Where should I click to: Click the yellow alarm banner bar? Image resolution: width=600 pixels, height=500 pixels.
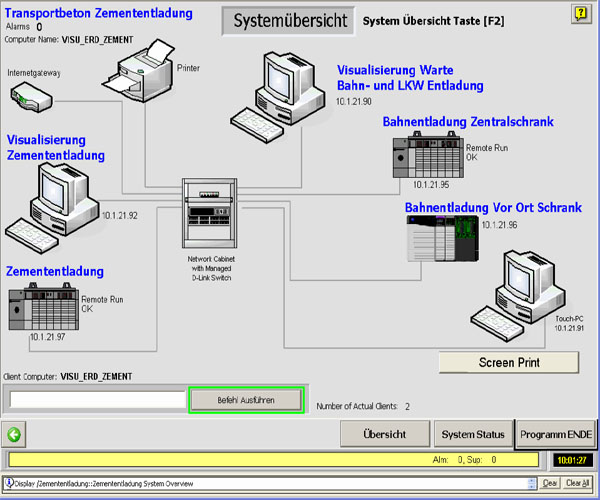271,460
